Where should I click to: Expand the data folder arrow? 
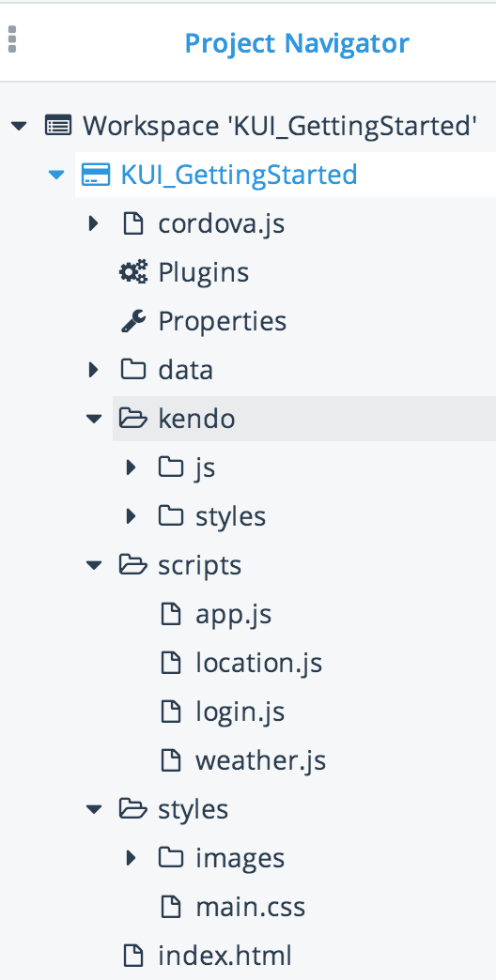tap(94, 369)
